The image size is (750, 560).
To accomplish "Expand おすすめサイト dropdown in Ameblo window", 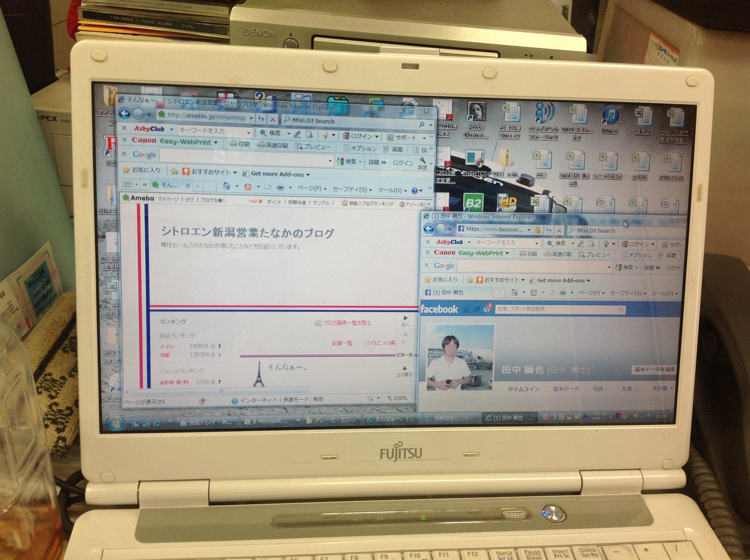I will point(235,173).
